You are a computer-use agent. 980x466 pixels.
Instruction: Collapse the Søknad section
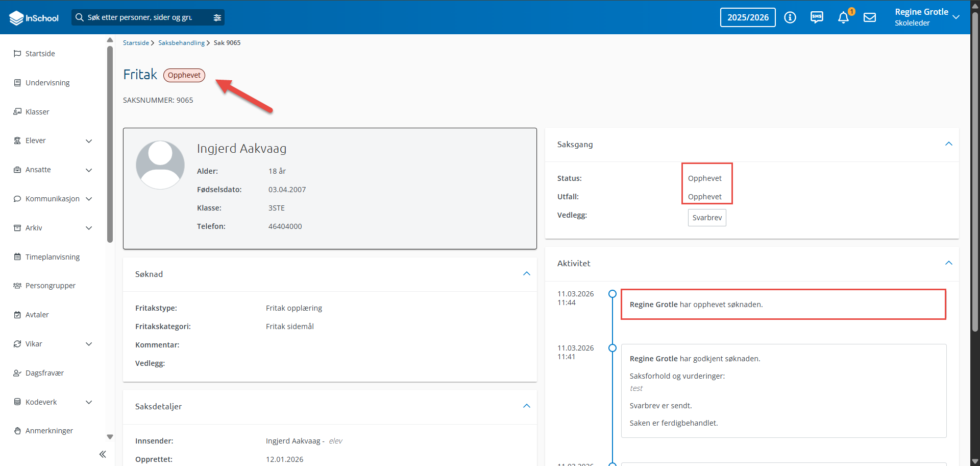[527, 274]
